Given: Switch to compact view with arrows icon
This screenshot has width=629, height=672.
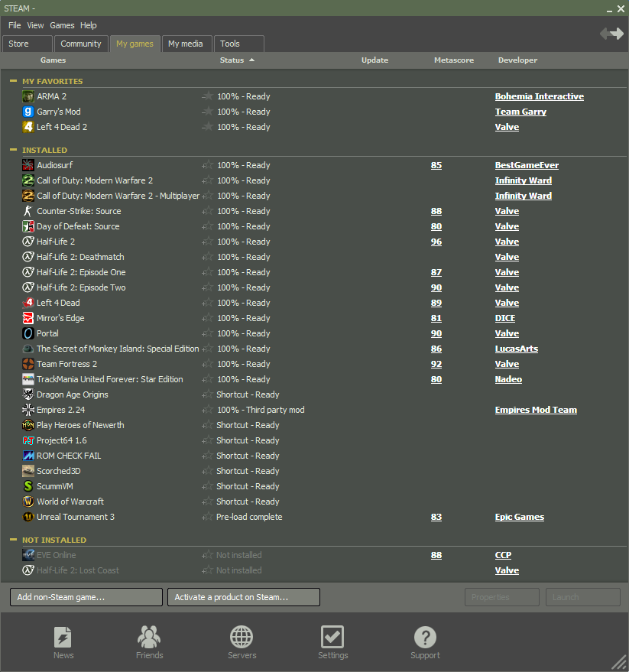Looking at the screenshot, I should [x=611, y=34].
